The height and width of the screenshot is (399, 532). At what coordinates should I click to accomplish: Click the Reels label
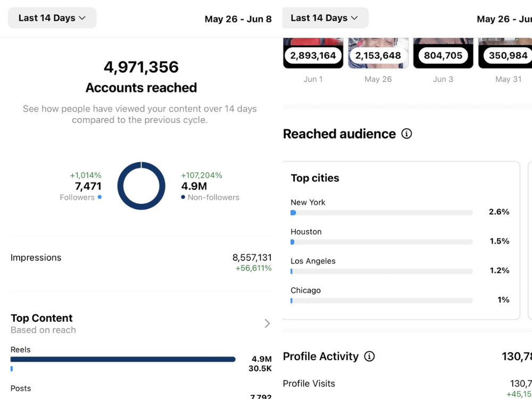20,350
